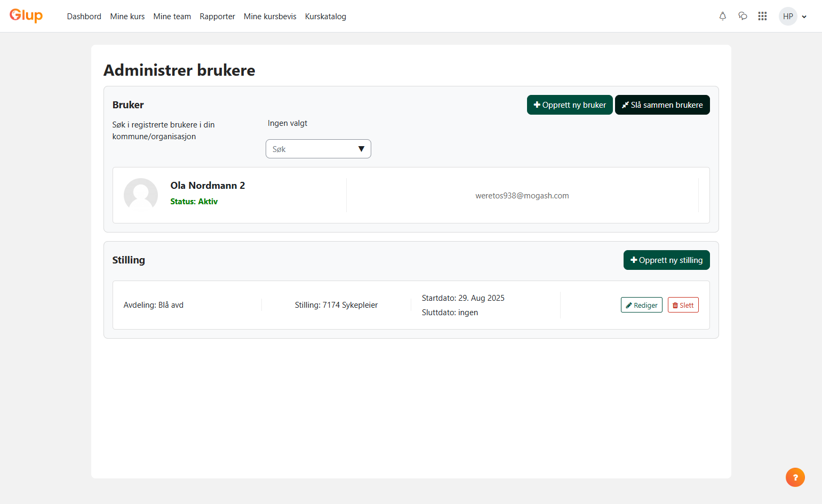This screenshot has height=504, width=822.
Task: Click Opprett ny bruker button
Action: point(570,105)
